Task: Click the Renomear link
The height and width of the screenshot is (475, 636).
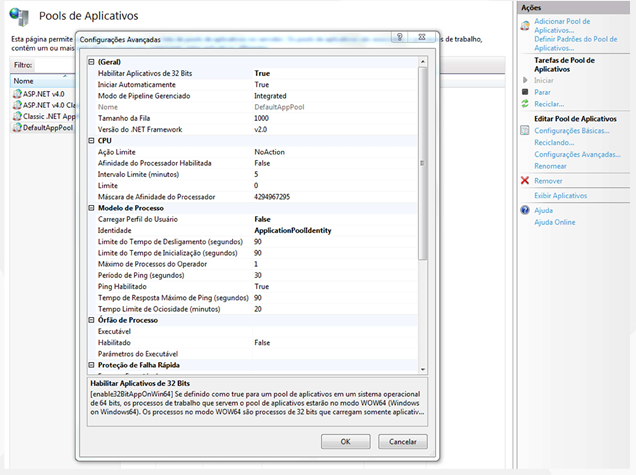Action: coord(550,166)
